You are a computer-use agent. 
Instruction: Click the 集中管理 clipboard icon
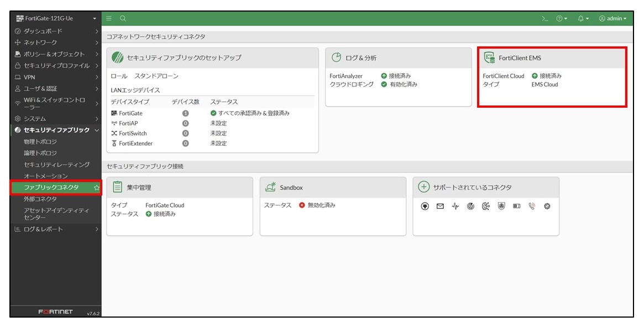117,187
